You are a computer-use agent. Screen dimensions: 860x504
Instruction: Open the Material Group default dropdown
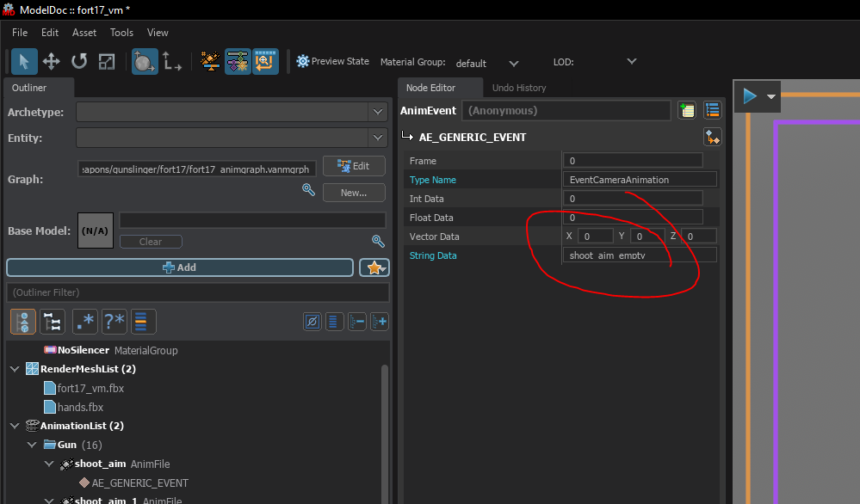(514, 63)
